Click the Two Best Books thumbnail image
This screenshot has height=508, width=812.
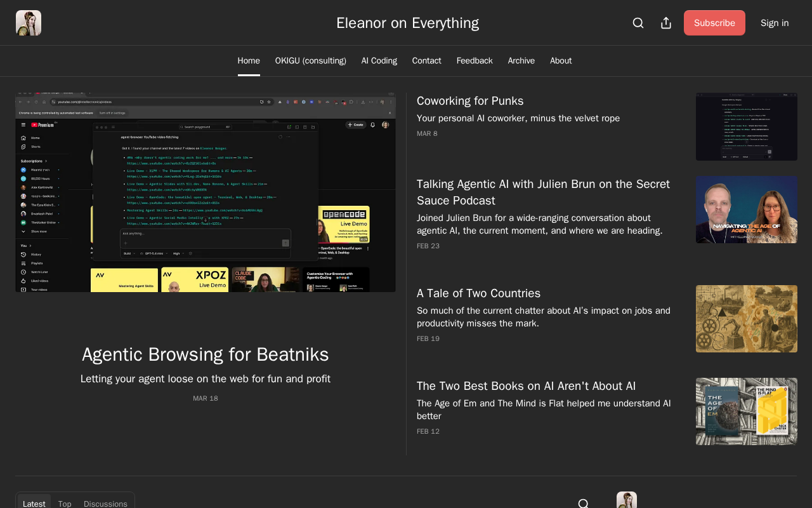click(x=747, y=411)
